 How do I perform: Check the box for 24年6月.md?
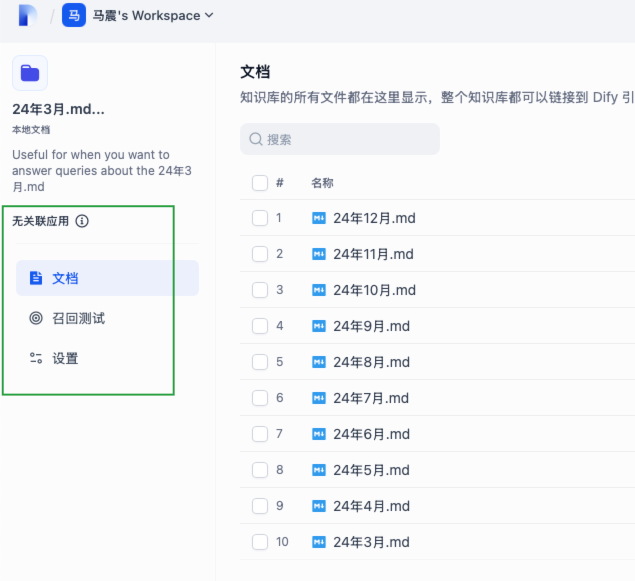click(x=260, y=434)
